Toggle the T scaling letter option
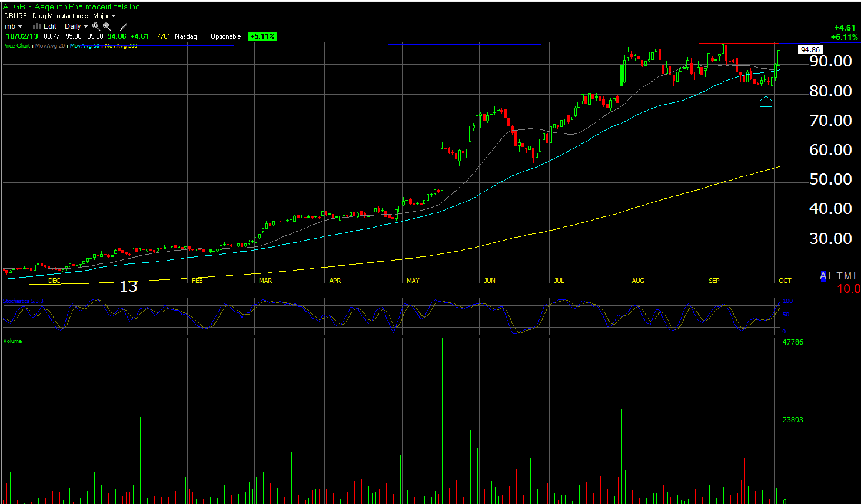861x504 pixels. 839,276
